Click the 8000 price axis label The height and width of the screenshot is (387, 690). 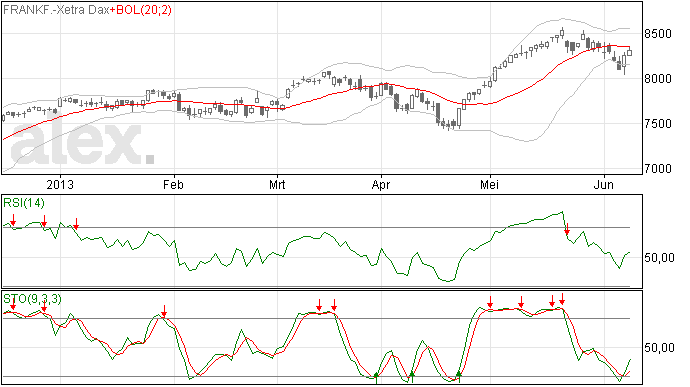pyautogui.click(x=658, y=79)
